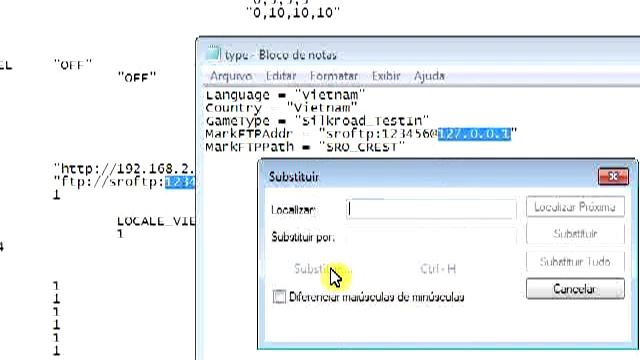Enable Diferenciar maiúsculas de minúsculas checkbox

(x=280, y=297)
